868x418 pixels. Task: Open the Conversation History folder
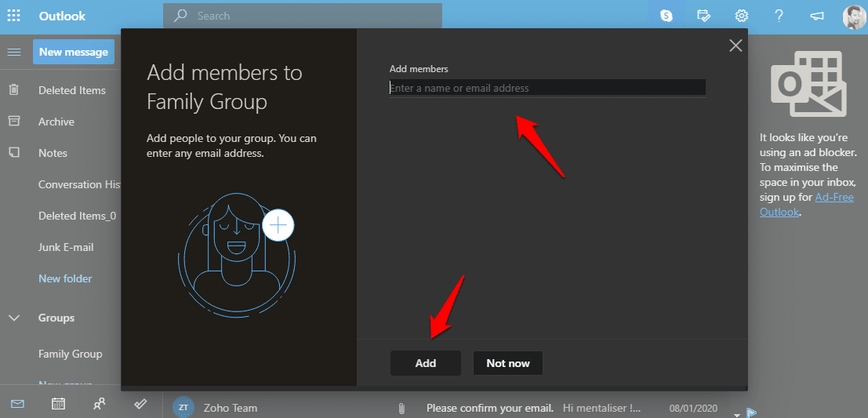(x=79, y=184)
